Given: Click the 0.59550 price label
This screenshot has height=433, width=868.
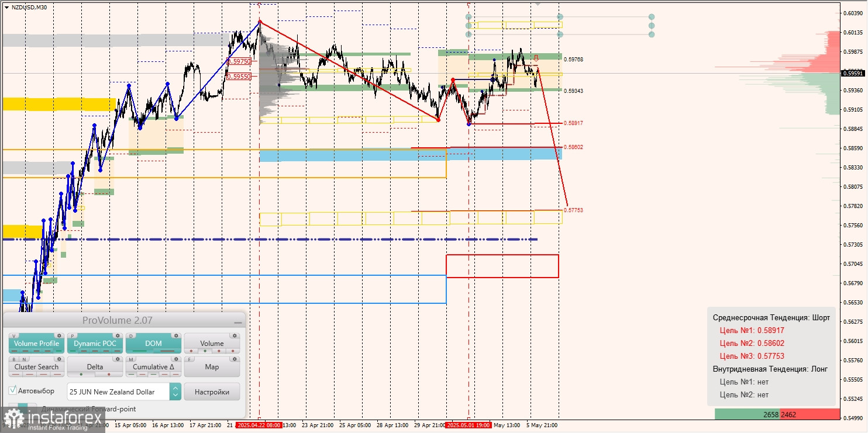Looking at the screenshot, I should pos(240,77).
